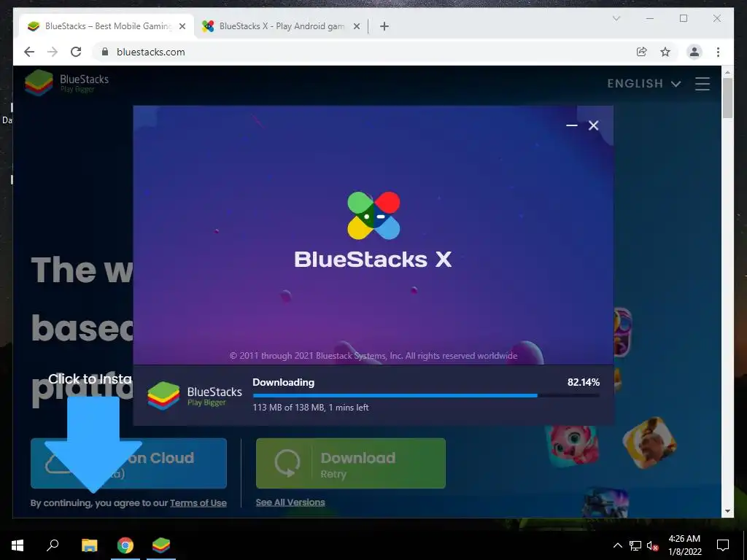Screen dimensions: 747x560
Task: Open a new browser tab
Action: click(384, 26)
